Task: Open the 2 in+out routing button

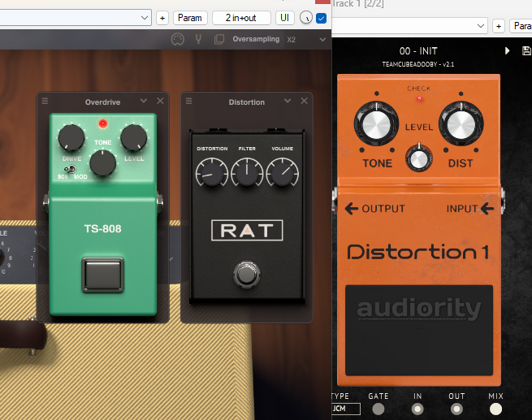Action: pyautogui.click(x=241, y=18)
